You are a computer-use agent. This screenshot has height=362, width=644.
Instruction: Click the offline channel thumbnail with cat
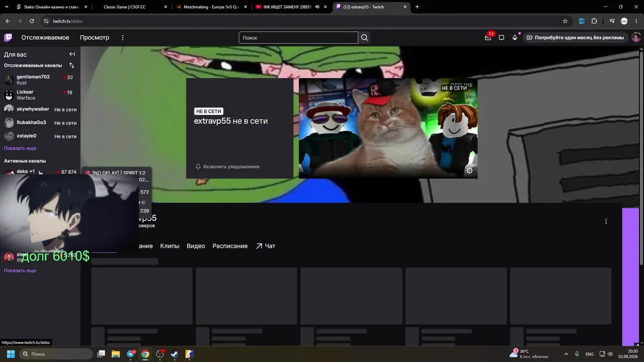pyautogui.click(x=388, y=128)
